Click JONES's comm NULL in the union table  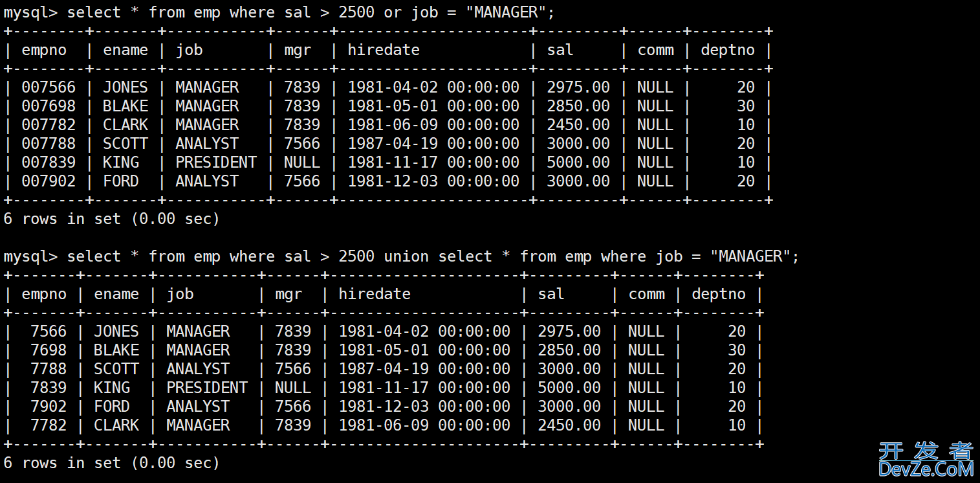646,331
